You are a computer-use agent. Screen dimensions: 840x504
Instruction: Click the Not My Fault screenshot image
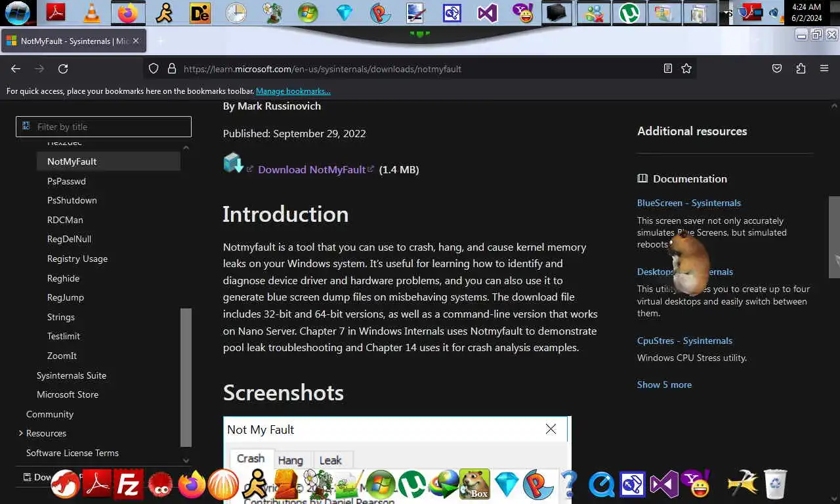(397, 459)
